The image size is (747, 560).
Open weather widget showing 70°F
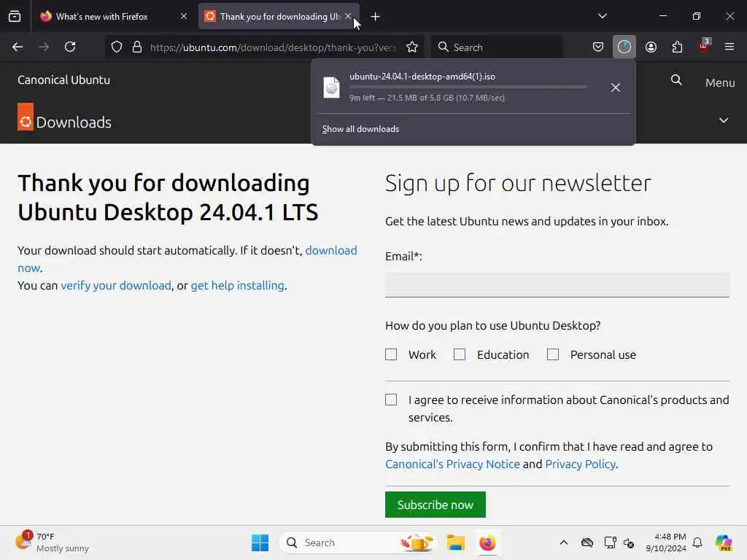tap(53, 542)
